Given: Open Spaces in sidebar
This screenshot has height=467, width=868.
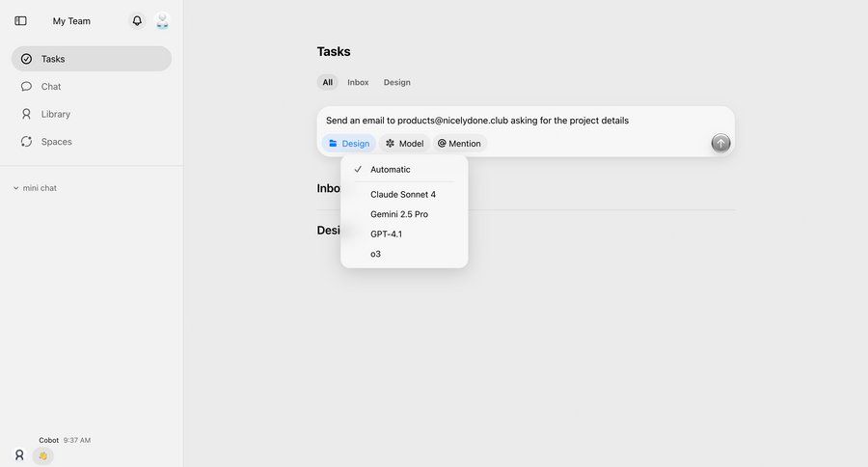Looking at the screenshot, I should (92, 142).
